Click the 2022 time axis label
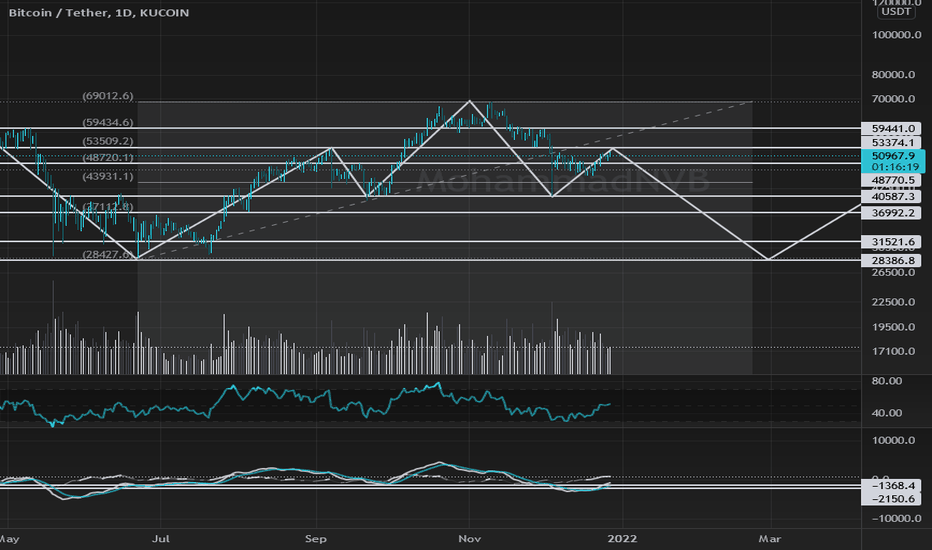 (x=622, y=539)
